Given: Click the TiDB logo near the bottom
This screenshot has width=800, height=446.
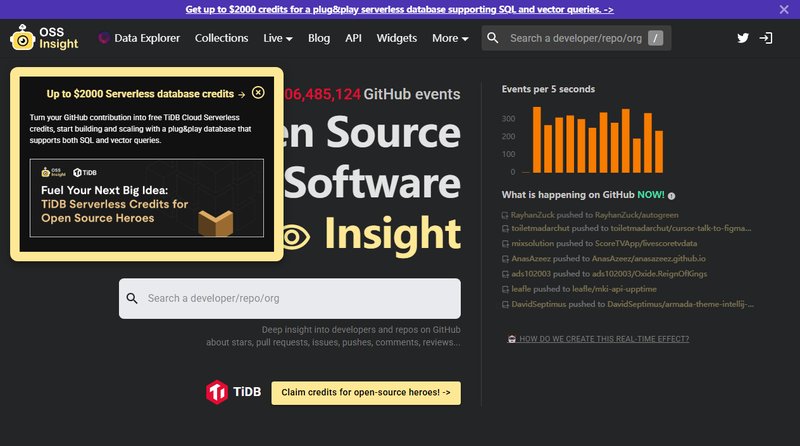Looking at the screenshot, I should (233, 392).
